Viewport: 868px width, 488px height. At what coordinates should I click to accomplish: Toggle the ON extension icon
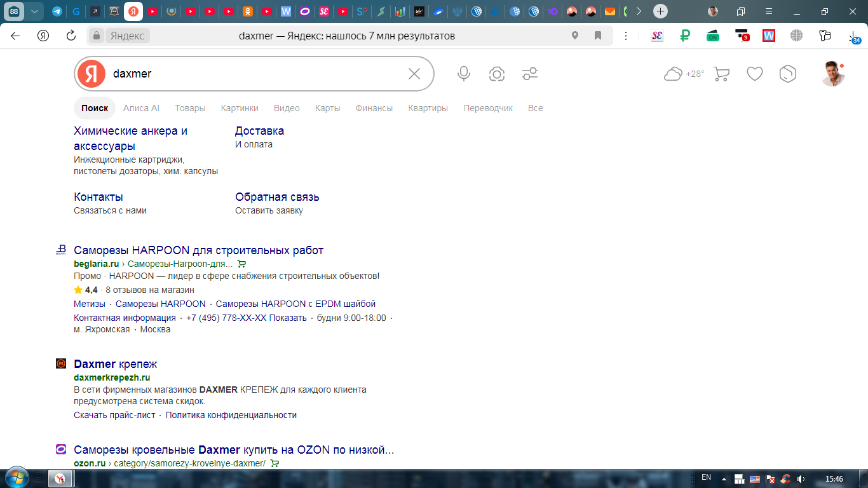coord(713,36)
